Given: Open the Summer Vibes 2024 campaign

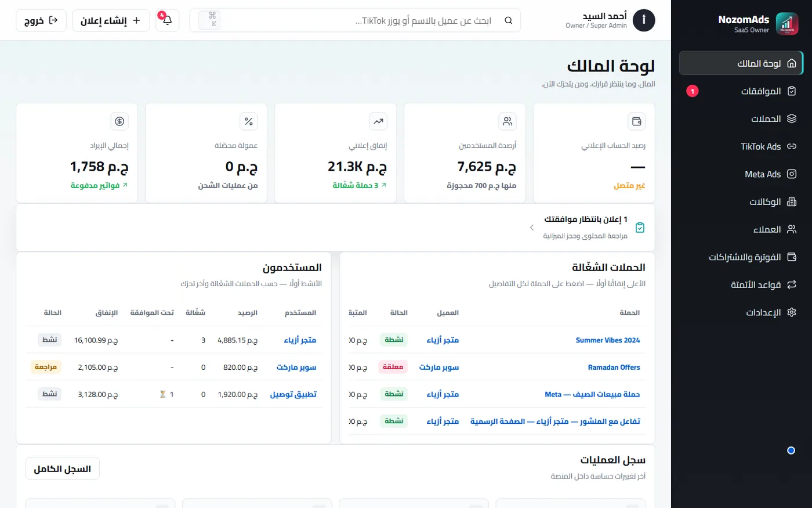Looking at the screenshot, I should click(x=608, y=340).
